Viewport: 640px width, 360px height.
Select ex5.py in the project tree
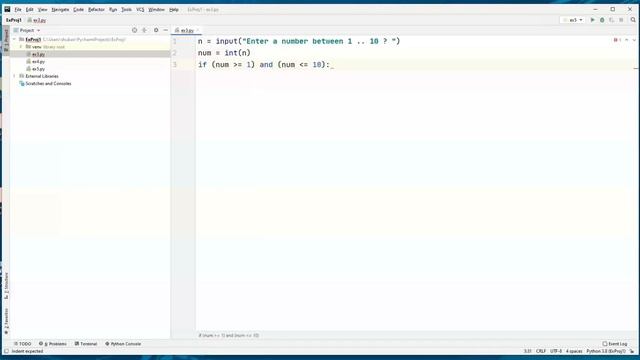tap(38, 69)
